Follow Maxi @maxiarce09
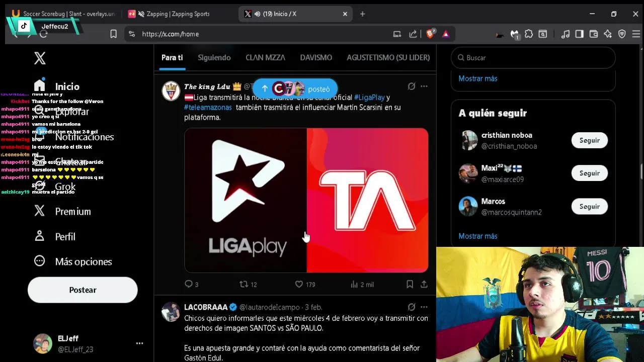Viewport: 644px width, 362px height. click(590, 173)
